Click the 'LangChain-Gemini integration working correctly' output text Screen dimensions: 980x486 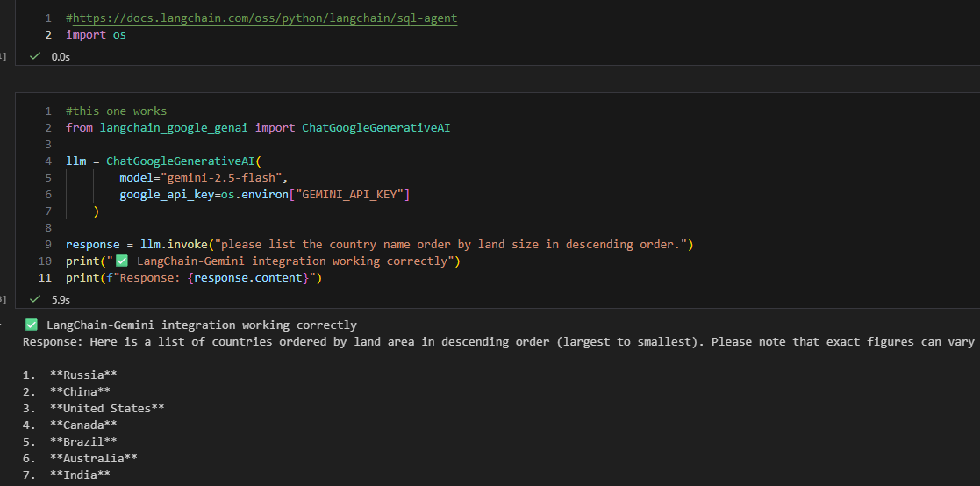click(202, 325)
